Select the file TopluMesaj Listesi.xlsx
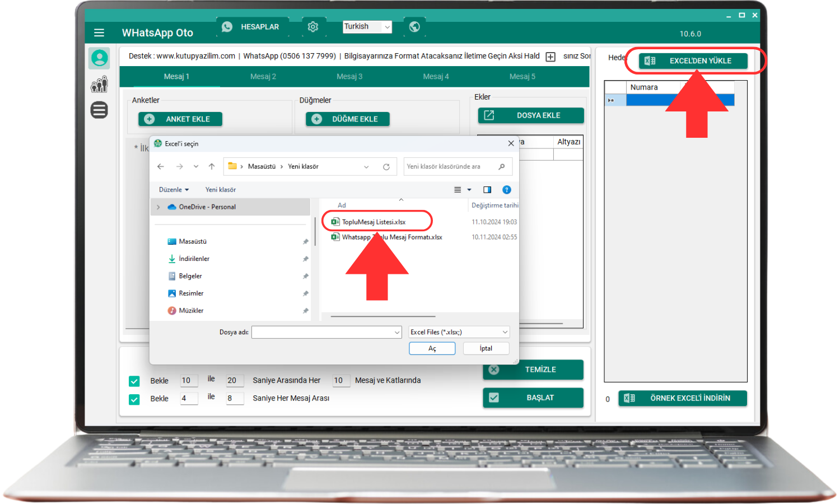This screenshot has width=840, height=504. click(x=374, y=222)
